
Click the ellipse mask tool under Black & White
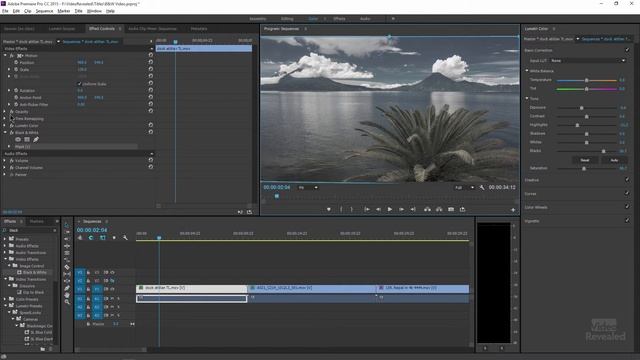pyautogui.click(x=18, y=140)
